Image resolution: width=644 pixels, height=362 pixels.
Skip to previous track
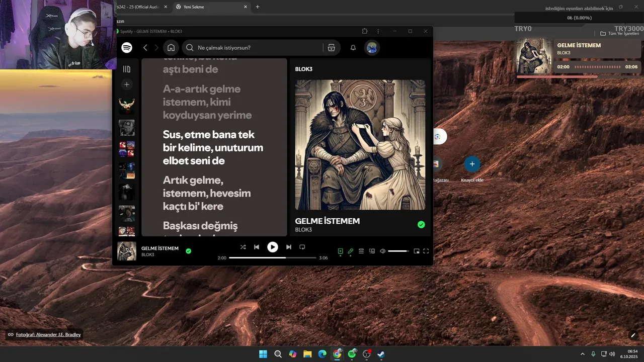[257, 247]
